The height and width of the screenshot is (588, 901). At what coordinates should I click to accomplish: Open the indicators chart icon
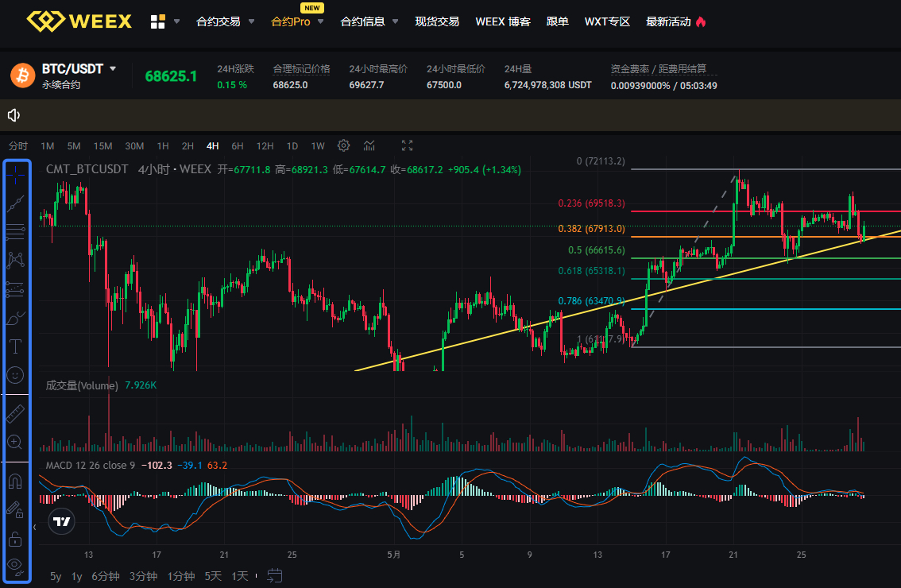(x=369, y=145)
